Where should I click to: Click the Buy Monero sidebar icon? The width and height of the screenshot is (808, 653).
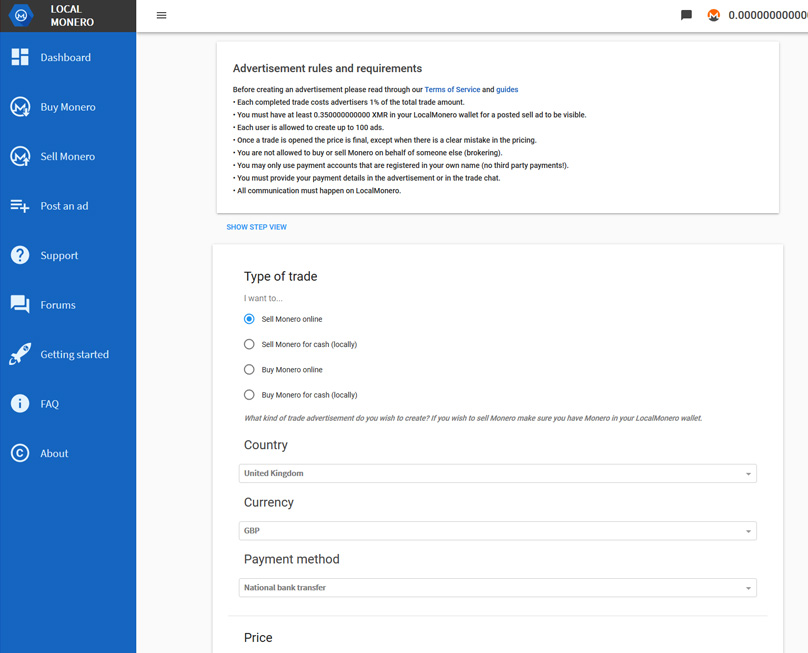click(x=20, y=107)
